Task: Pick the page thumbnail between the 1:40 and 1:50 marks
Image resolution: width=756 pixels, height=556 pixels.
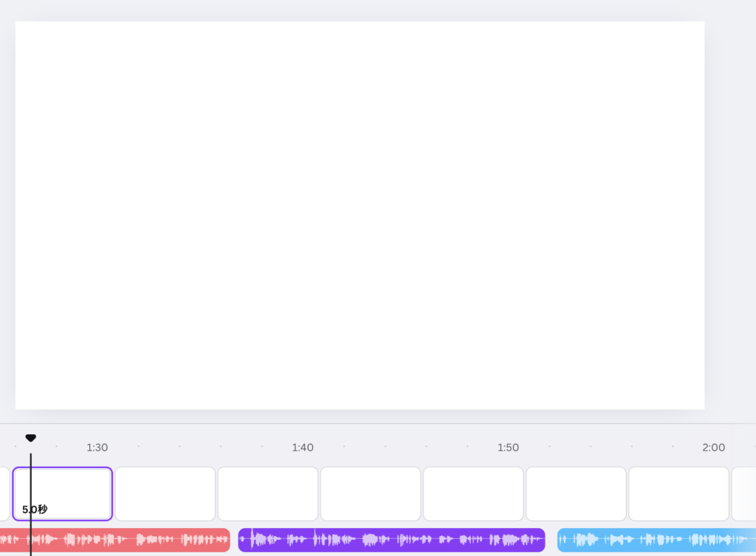Action: coord(370,493)
